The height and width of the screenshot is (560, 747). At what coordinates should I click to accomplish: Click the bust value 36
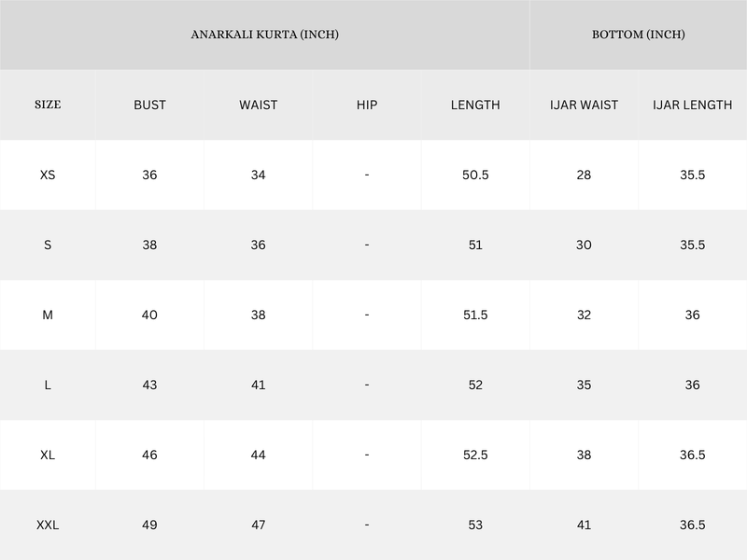pyautogui.click(x=149, y=175)
